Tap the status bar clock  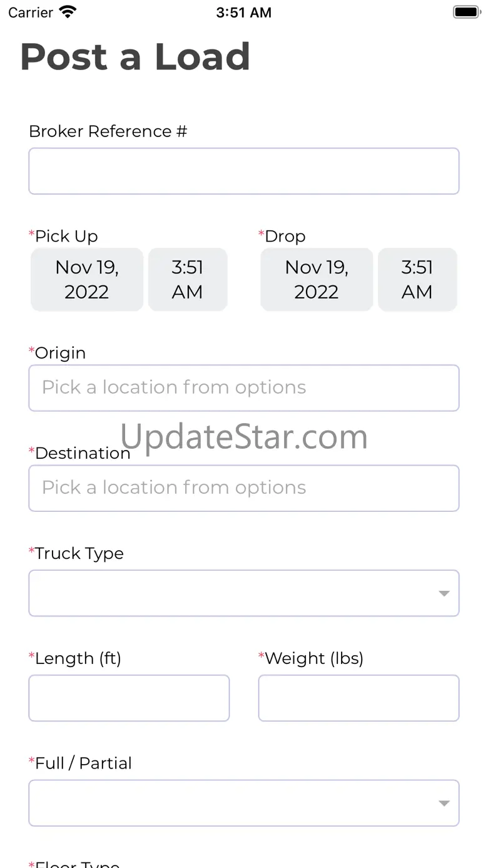click(x=243, y=13)
